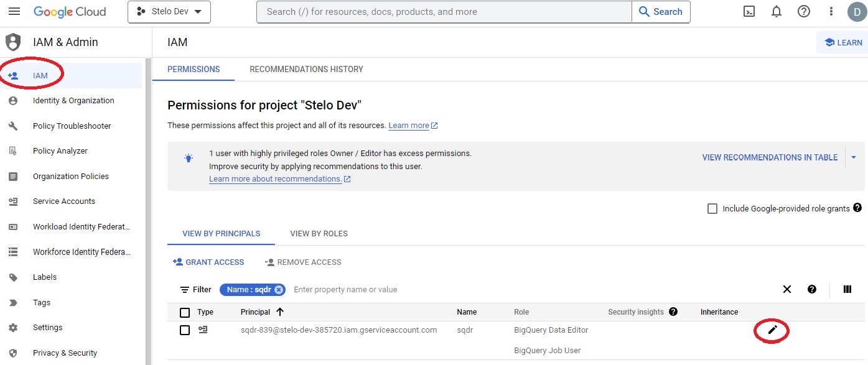Enable Include Google-provided role grants checkbox
868x365 pixels.
point(712,209)
